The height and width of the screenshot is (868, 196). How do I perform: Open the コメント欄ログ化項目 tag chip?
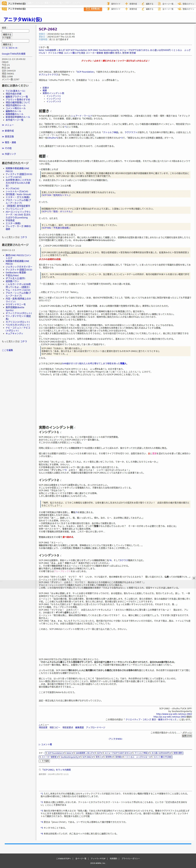pos(161,757)
